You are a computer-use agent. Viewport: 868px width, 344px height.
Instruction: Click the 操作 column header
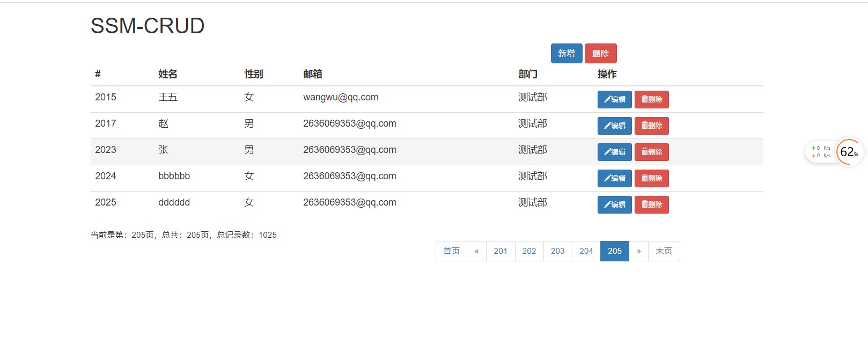607,74
